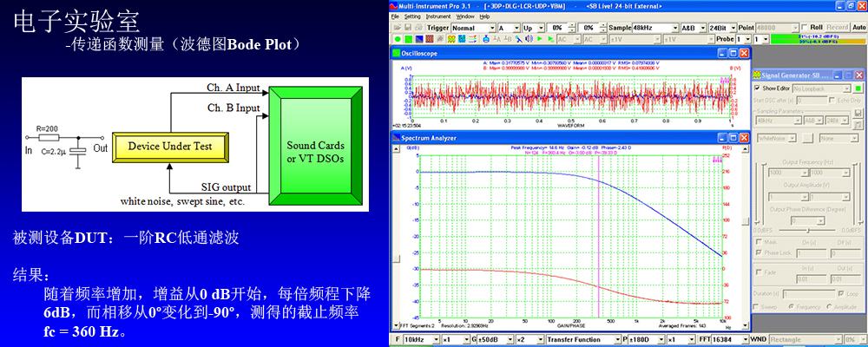This screenshot has width=868, height=347.
Task: Click the red Multimeter toolbar icon
Action: click(430, 39)
